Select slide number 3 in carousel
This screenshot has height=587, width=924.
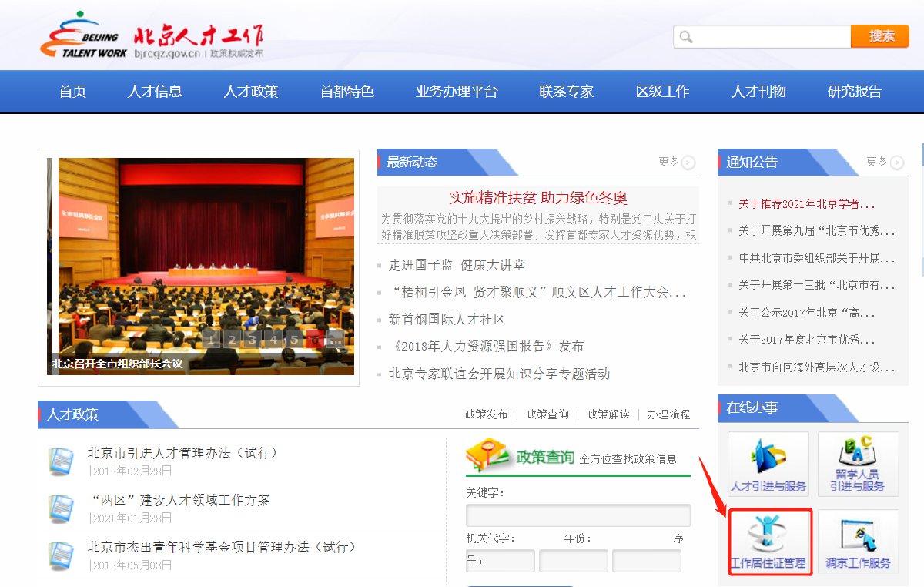[253, 338]
